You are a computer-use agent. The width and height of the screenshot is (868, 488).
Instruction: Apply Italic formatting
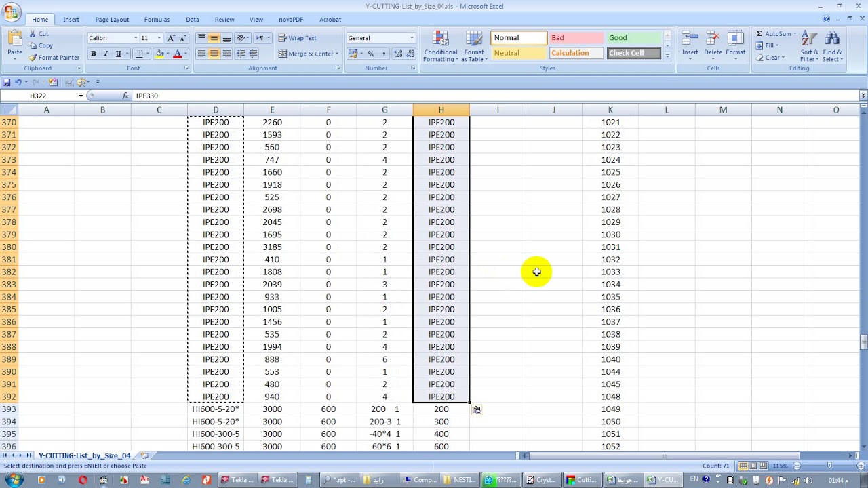[x=106, y=54]
